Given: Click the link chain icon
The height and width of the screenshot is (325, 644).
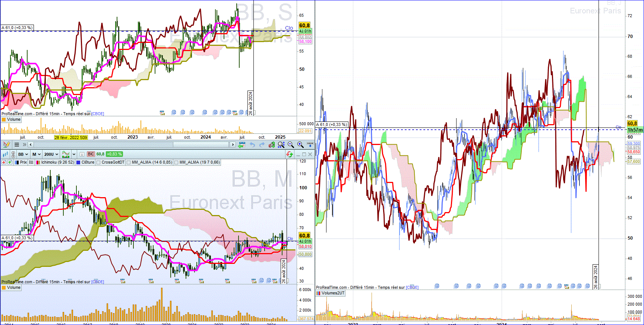Looking at the screenshot, I should click(13, 154).
